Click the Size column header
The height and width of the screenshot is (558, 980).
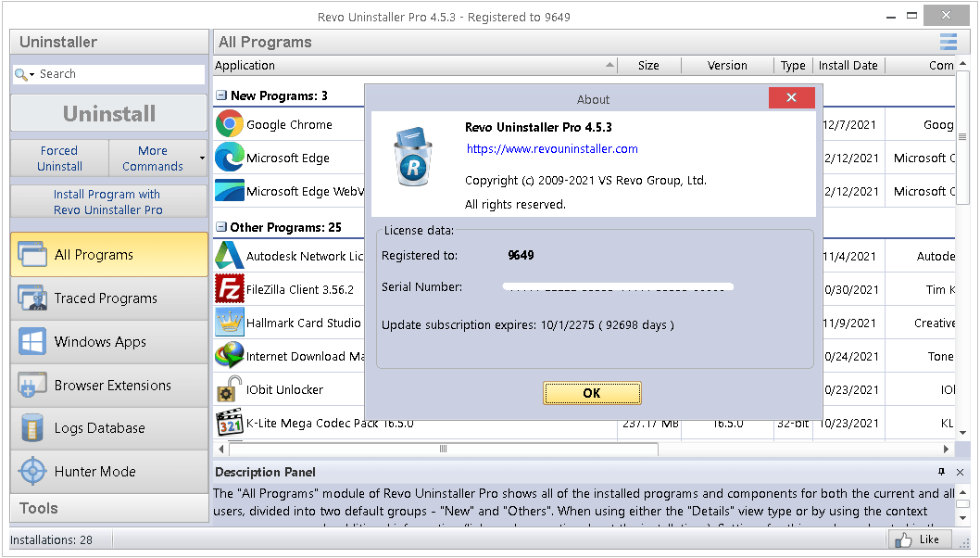(648, 65)
